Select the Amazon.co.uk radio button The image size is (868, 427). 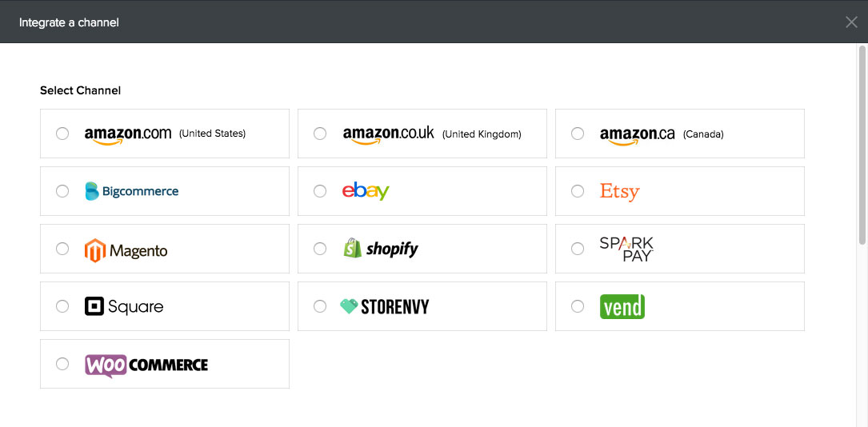click(320, 134)
